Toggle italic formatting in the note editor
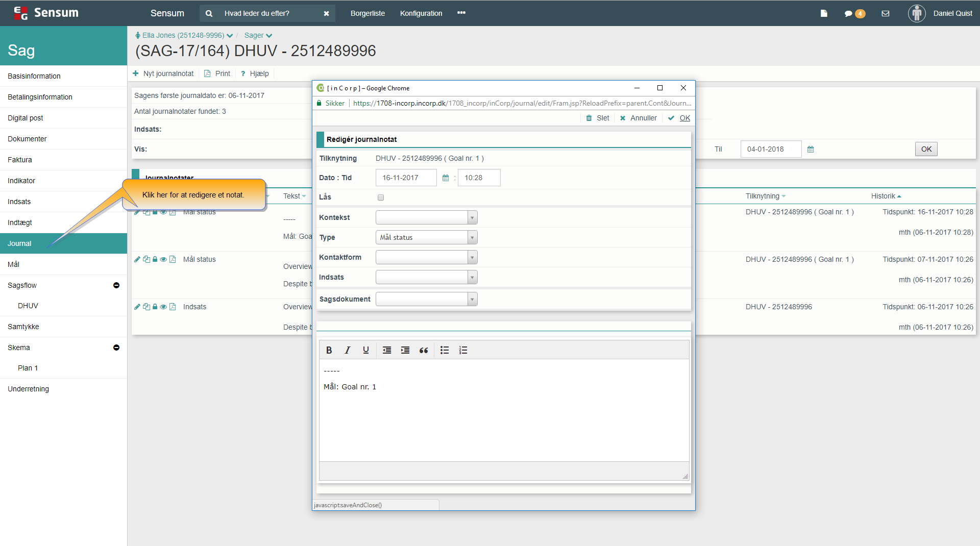This screenshot has height=546, width=980. pos(348,350)
